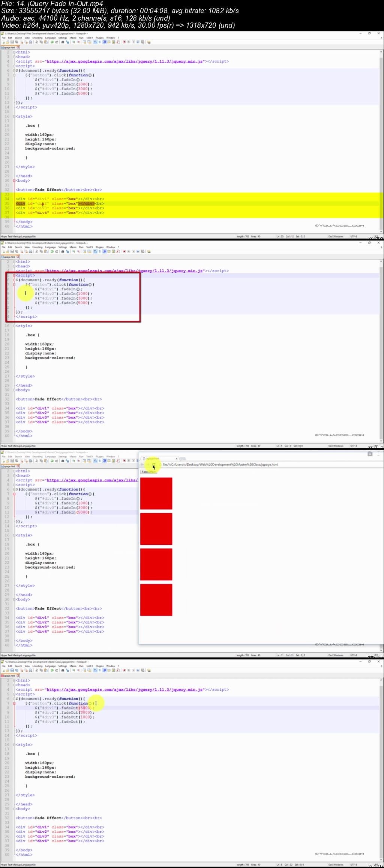
Task: Click the Undo arrow in the top frame toolbar
Action: [52, 42]
